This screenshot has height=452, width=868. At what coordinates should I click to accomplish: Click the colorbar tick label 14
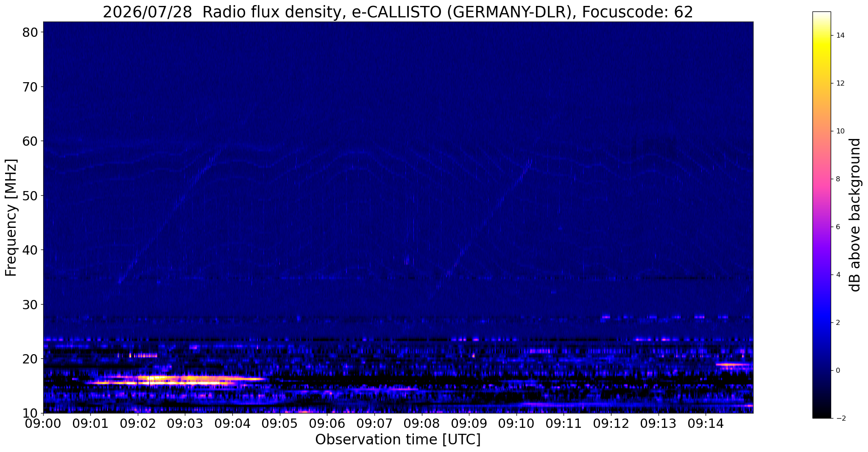click(x=840, y=36)
